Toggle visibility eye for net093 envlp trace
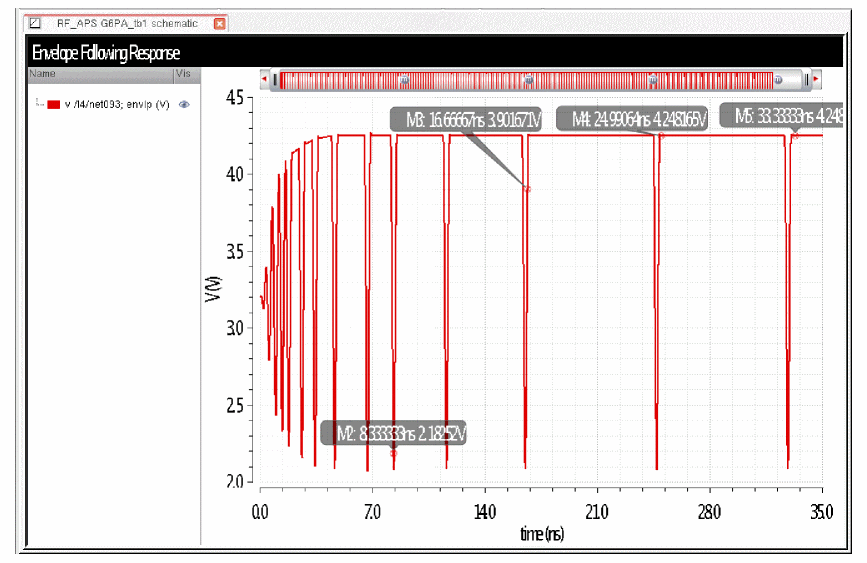 (184, 104)
